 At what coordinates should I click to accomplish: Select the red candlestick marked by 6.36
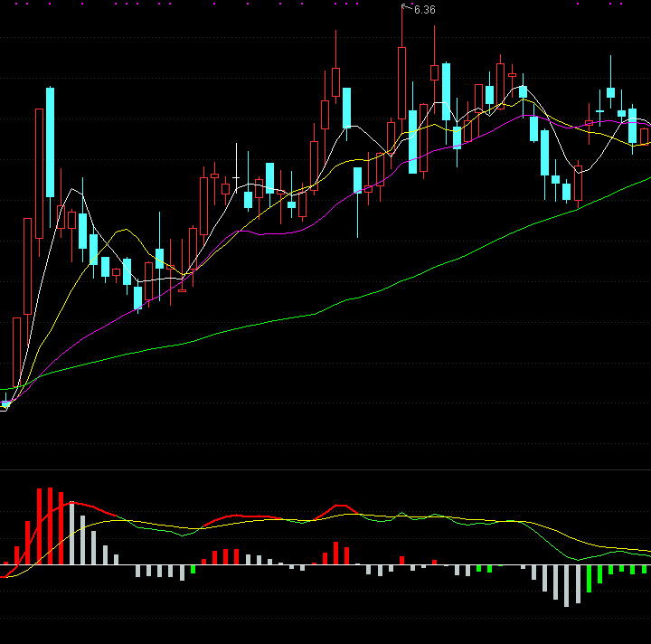tap(401, 83)
